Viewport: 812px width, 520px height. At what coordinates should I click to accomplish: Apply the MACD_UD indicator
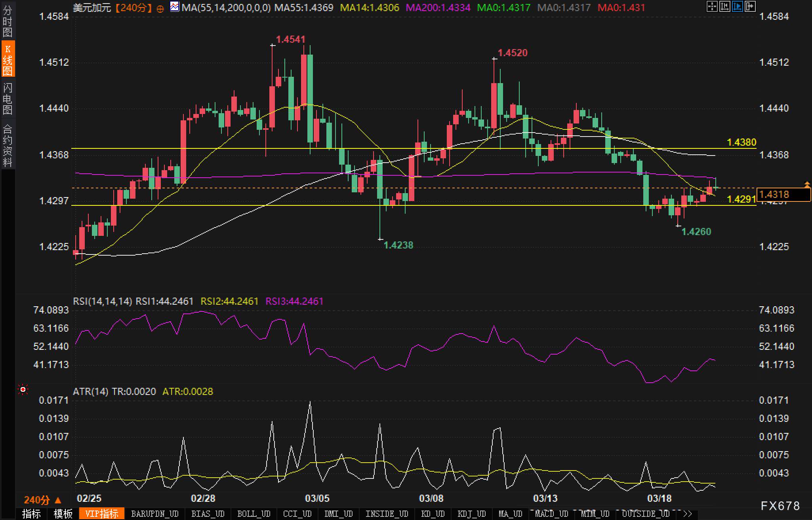tap(551, 514)
